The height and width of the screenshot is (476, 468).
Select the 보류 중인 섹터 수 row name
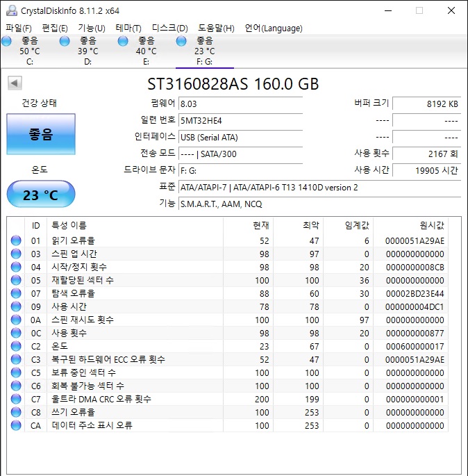point(84,372)
